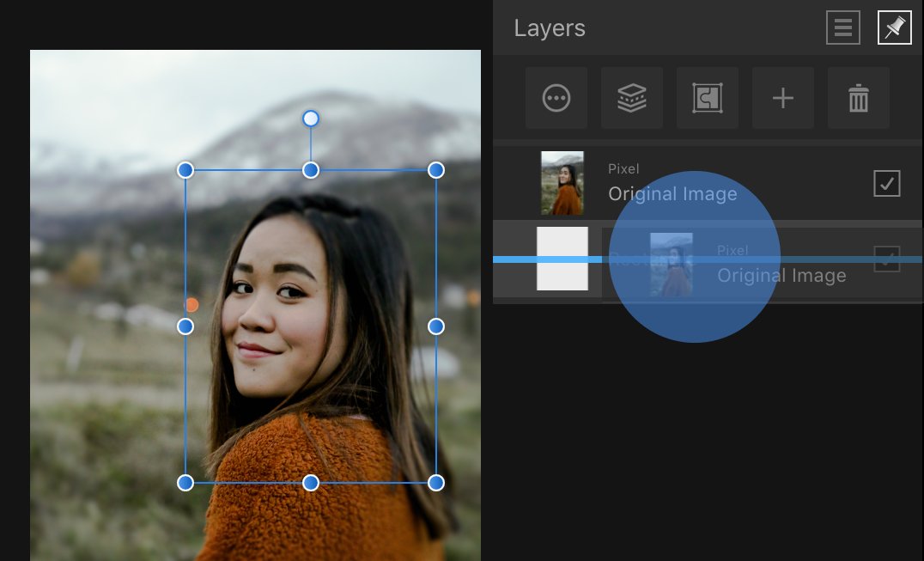
Task: Toggle the pin icon in Layers header
Action: (895, 27)
